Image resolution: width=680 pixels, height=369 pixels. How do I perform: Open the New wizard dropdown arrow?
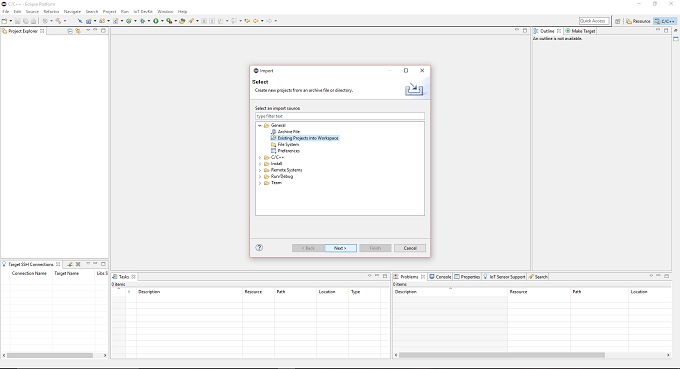pyautogui.click(x=11, y=21)
